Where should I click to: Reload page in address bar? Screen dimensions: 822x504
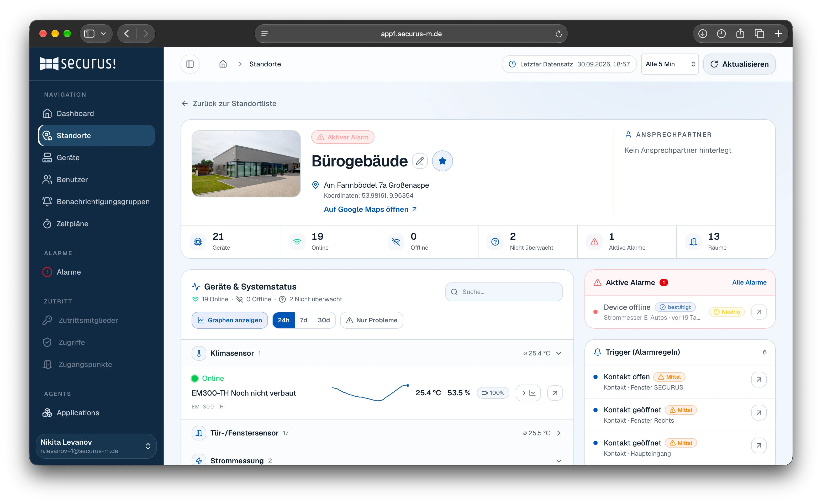pos(558,34)
